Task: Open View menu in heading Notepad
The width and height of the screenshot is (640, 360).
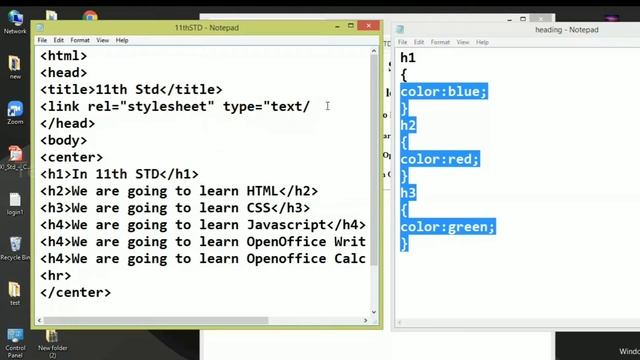Action: (x=462, y=42)
